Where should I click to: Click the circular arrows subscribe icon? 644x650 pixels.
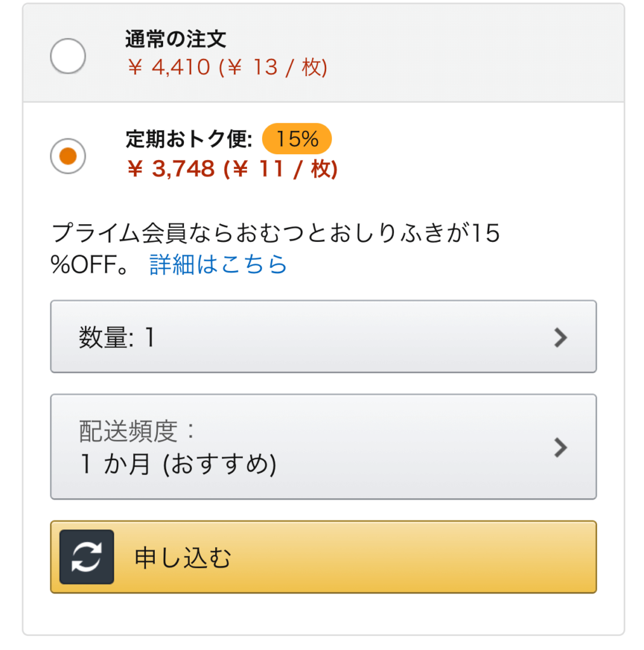[x=87, y=557]
